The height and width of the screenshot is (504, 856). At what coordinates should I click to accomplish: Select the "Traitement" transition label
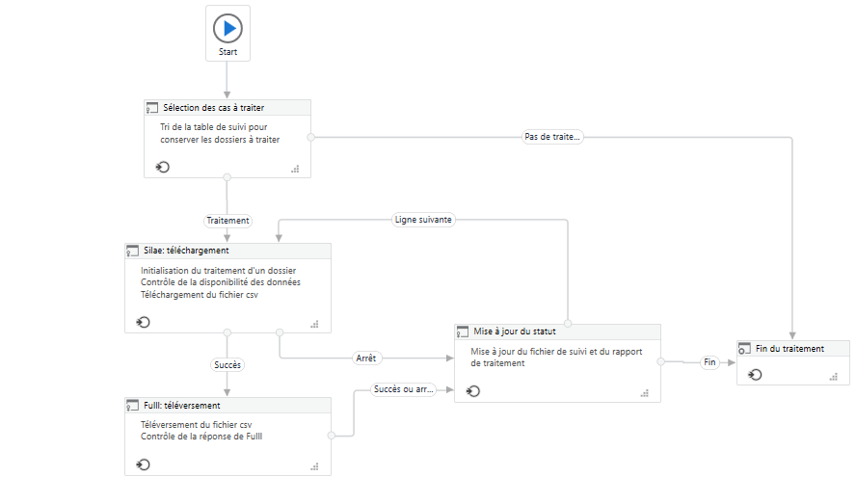[x=227, y=220]
